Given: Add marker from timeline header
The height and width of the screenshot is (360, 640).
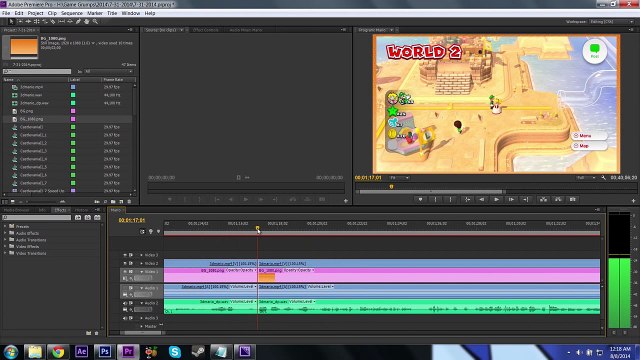Looking at the screenshot, I should pos(158,231).
